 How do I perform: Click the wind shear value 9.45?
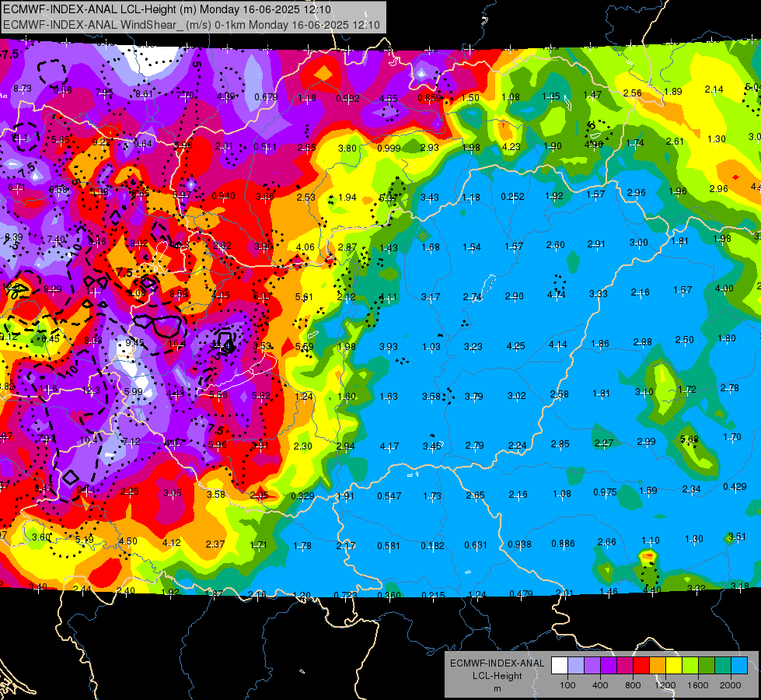point(135,342)
